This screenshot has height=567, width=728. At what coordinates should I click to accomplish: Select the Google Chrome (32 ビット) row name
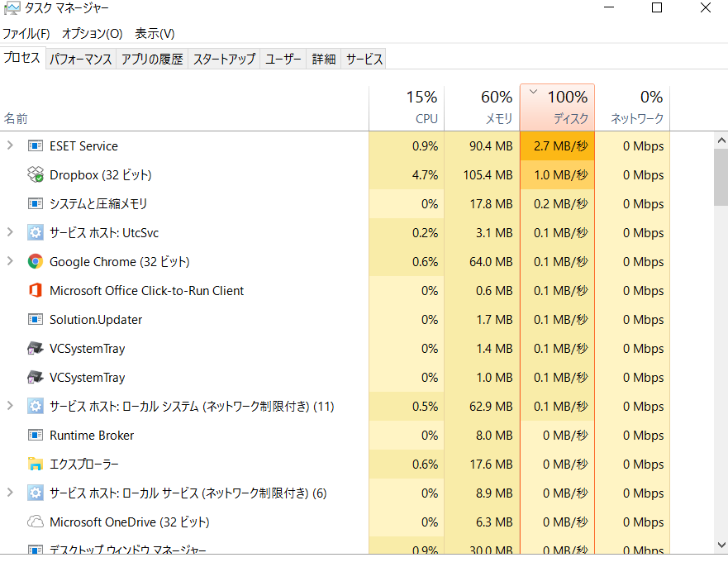point(120,261)
